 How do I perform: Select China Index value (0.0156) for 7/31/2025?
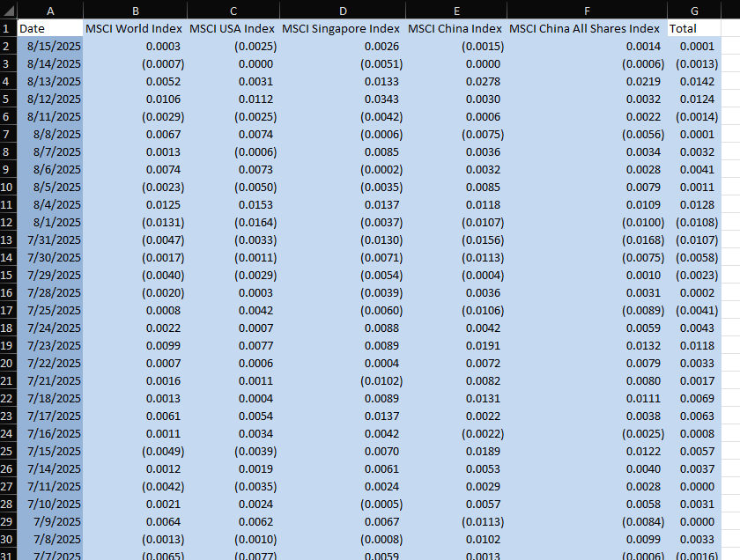[456, 239]
